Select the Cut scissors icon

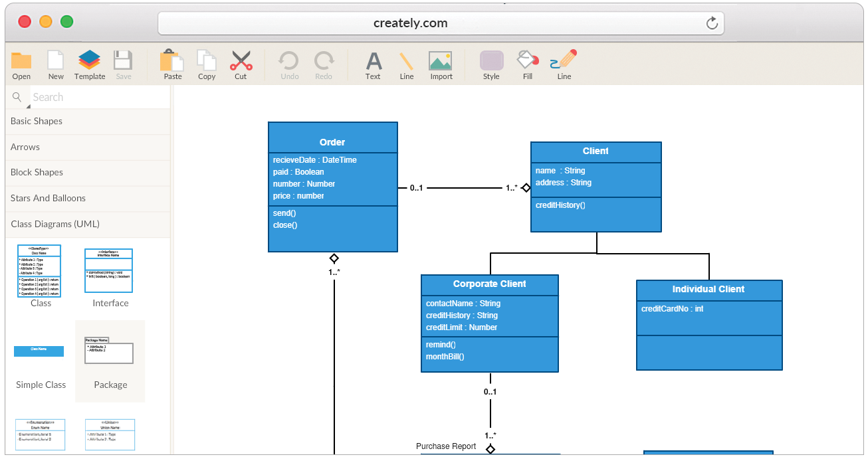click(241, 62)
